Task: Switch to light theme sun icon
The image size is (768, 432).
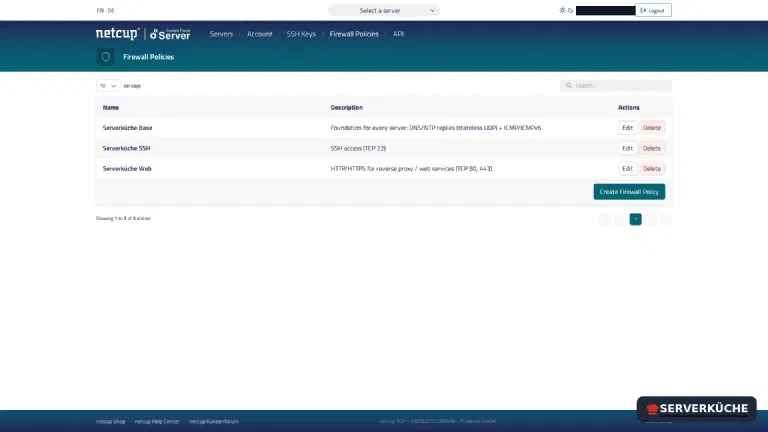Action: coord(562,10)
